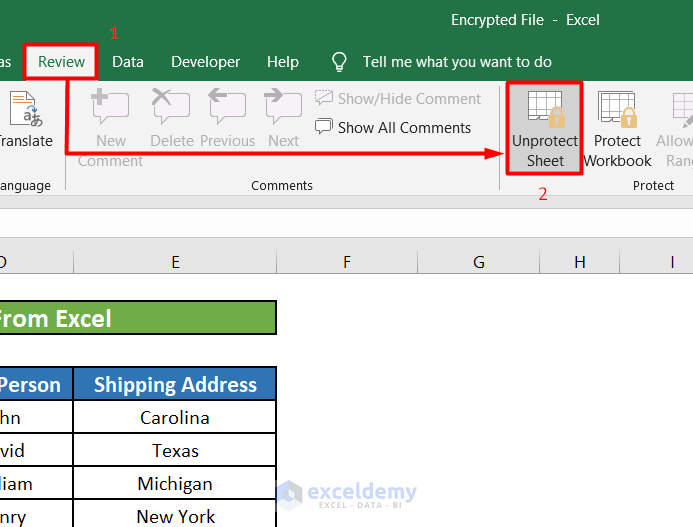Viewport: 693px width, 527px height.
Task: Click the Allow Edit Ranges icon
Action: [682, 109]
